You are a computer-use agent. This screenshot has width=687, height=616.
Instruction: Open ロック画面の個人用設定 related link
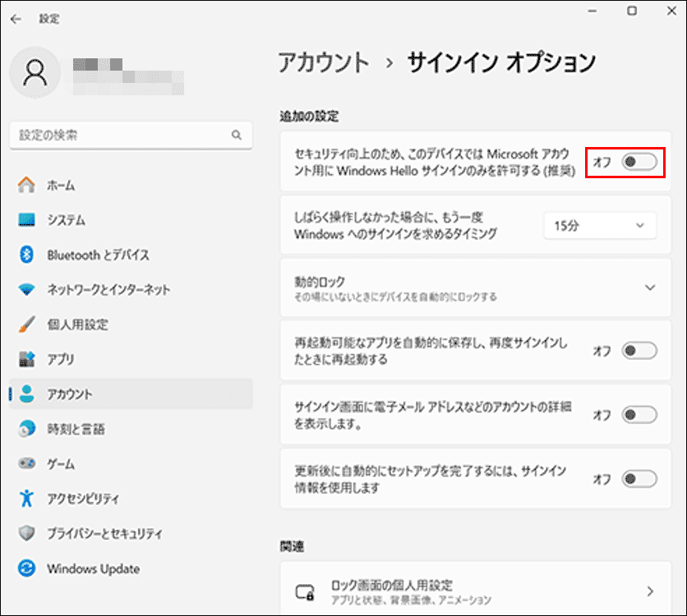[475, 589]
